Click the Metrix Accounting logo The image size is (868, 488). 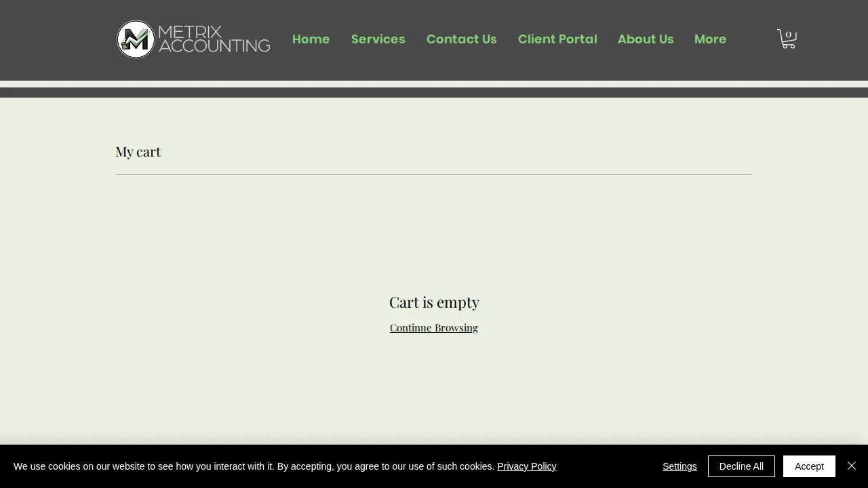click(x=193, y=39)
